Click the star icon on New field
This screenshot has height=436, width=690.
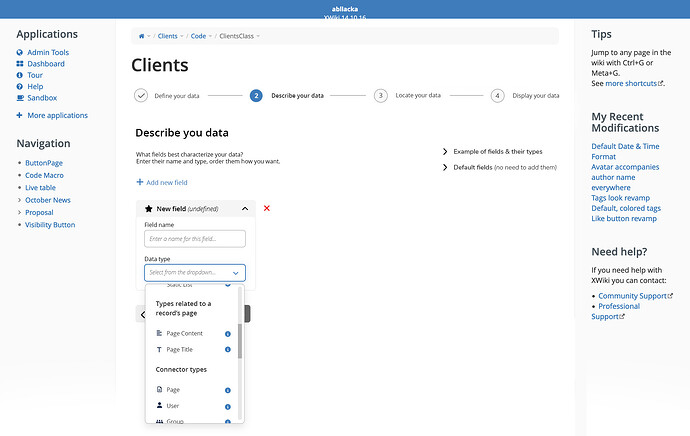pyautogui.click(x=149, y=209)
